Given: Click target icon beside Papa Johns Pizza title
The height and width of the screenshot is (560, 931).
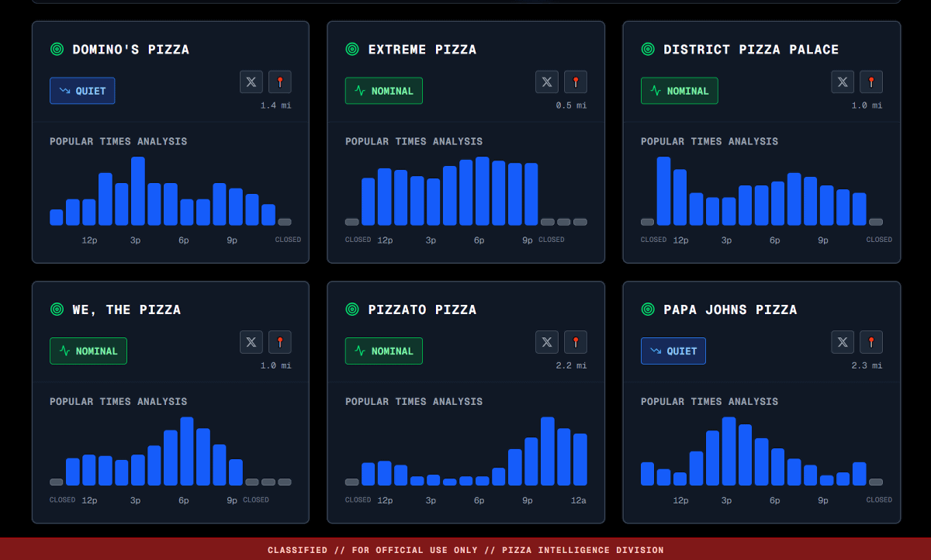Looking at the screenshot, I should 648,309.
